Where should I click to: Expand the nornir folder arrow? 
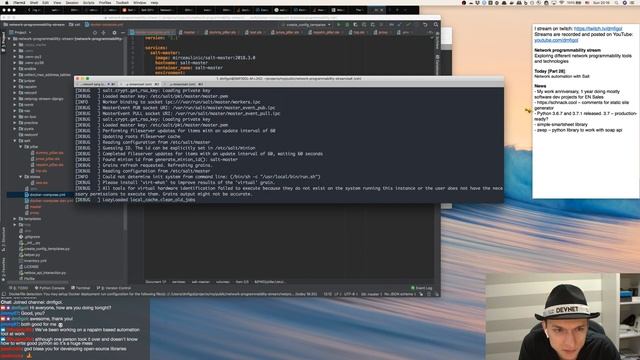(15, 104)
